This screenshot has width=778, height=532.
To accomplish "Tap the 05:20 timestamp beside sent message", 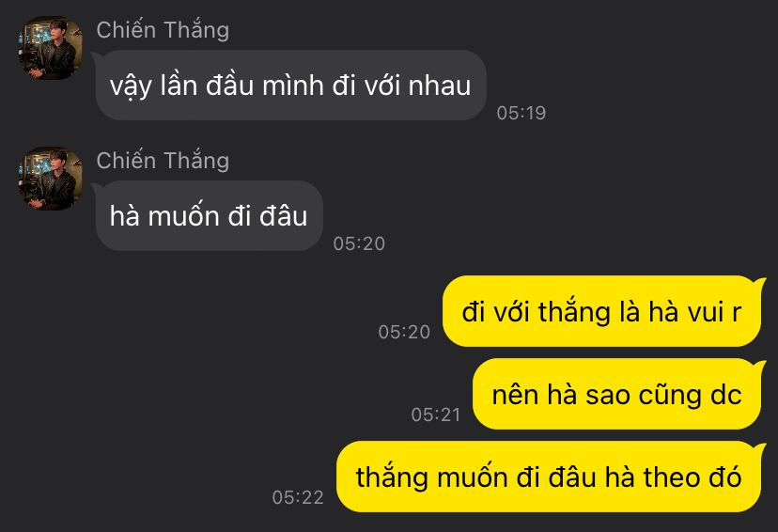I will (x=404, y=332).
